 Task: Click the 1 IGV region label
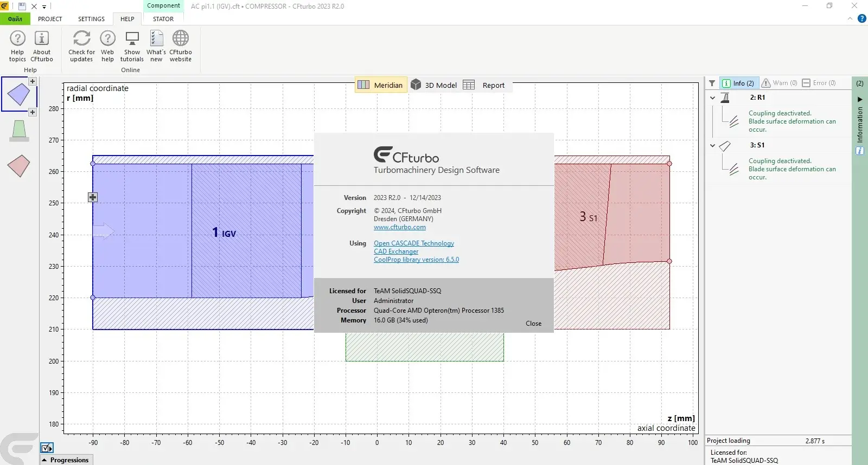point(224,233)
